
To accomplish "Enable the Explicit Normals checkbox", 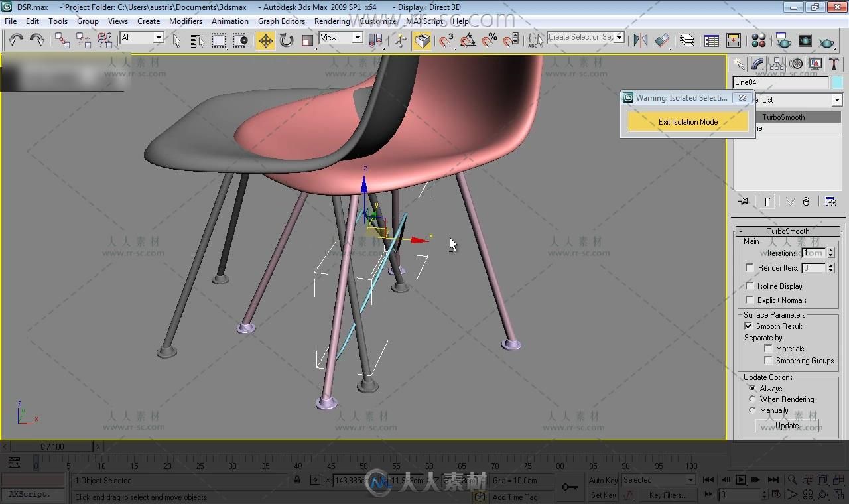I will (x=750, y=300).
